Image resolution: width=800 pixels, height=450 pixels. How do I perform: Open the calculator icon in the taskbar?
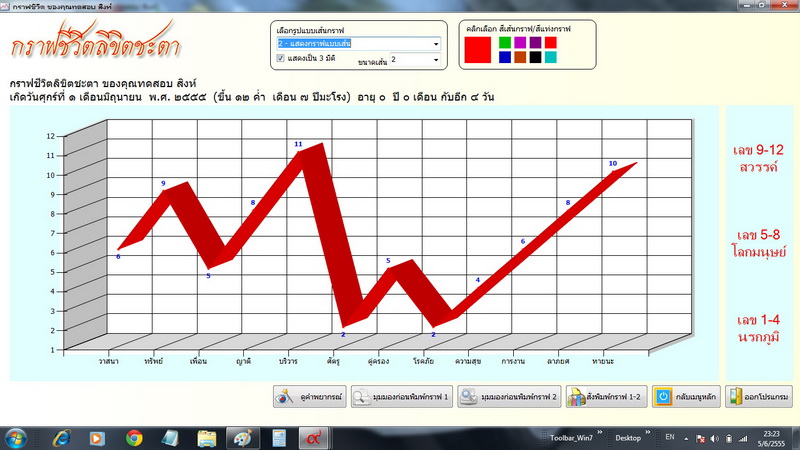tap(279, 438)
